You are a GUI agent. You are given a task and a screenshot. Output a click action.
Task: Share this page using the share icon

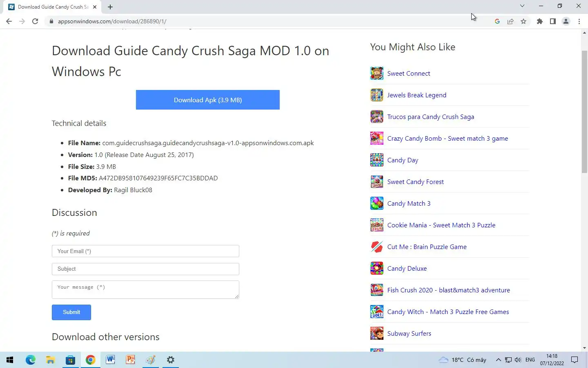pos(510,21)
